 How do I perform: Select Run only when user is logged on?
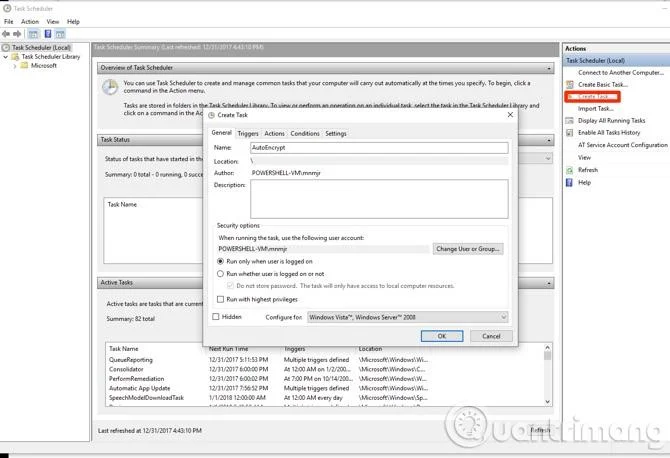(x=220, y=261)
